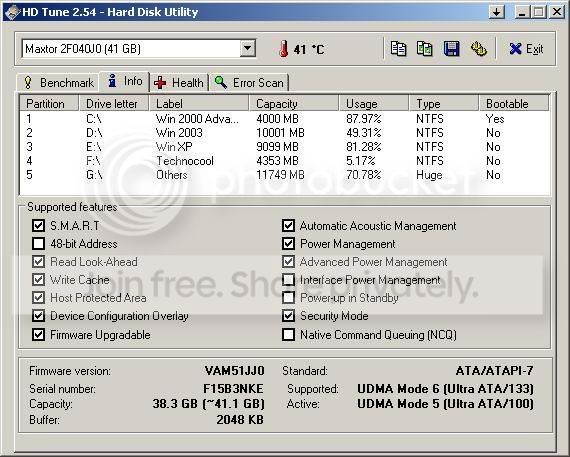This screenshot has height=457, width=570.
Task: Click the HD Tune title bar icon
Action: coord(12,12)
